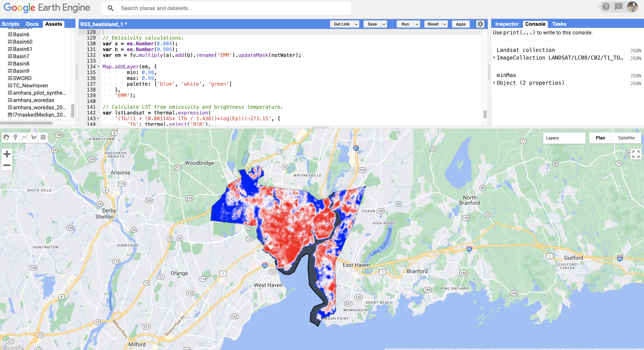The height and width of the screenshot is (350, 644).
Task: Switch to the Inspector tab
Action: tap(506, 24)
